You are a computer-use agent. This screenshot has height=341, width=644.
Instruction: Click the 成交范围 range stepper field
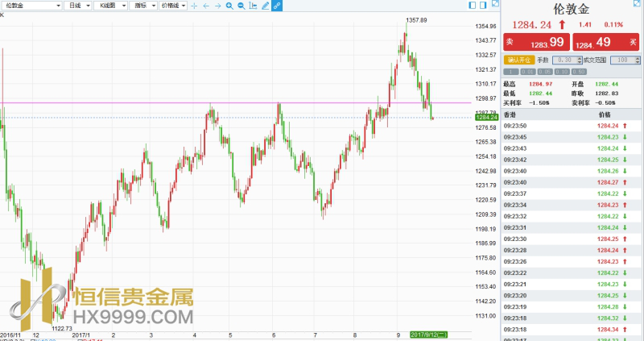pos(622,60)
